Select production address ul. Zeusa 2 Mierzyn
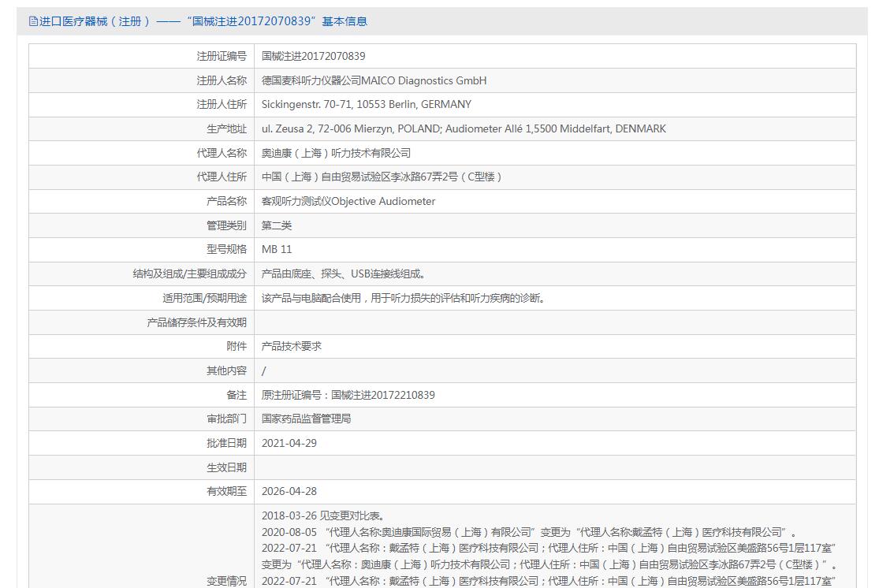The width and height of the screenshot is (879, 588). coord(464,129)
